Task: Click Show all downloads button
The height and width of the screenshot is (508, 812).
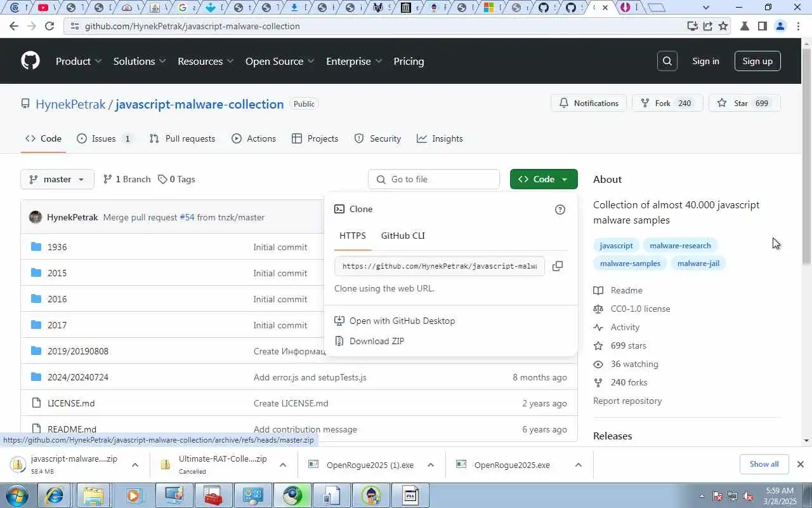Action: [x=764, y=464]
